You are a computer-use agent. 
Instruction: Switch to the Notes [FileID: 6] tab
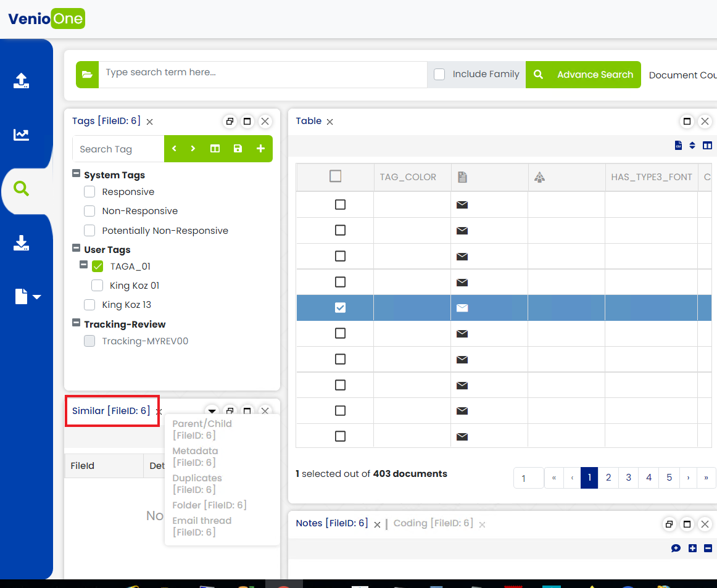click(332, 523)
